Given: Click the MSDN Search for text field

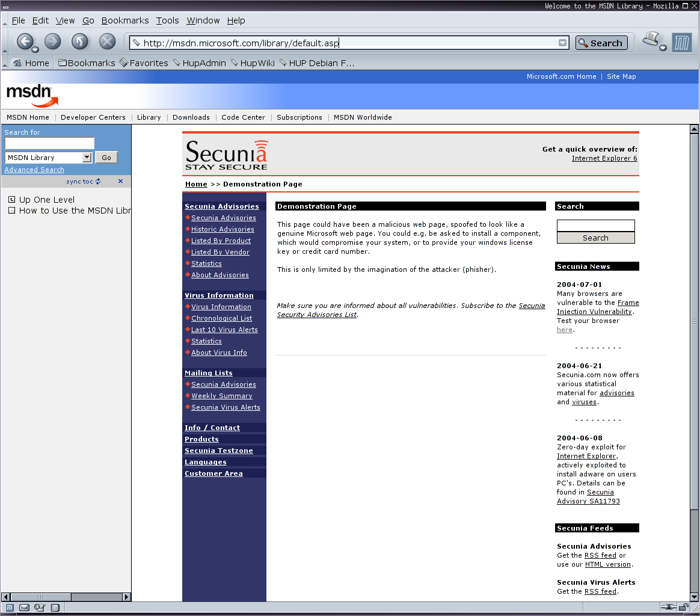Looking at the screenshot, I should coord(49,143).
